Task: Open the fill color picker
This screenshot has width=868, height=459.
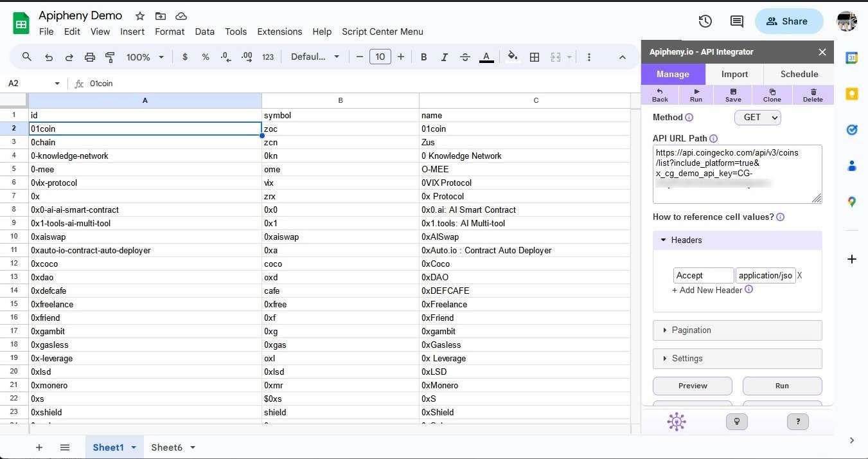Action: (x=513, y=57)
